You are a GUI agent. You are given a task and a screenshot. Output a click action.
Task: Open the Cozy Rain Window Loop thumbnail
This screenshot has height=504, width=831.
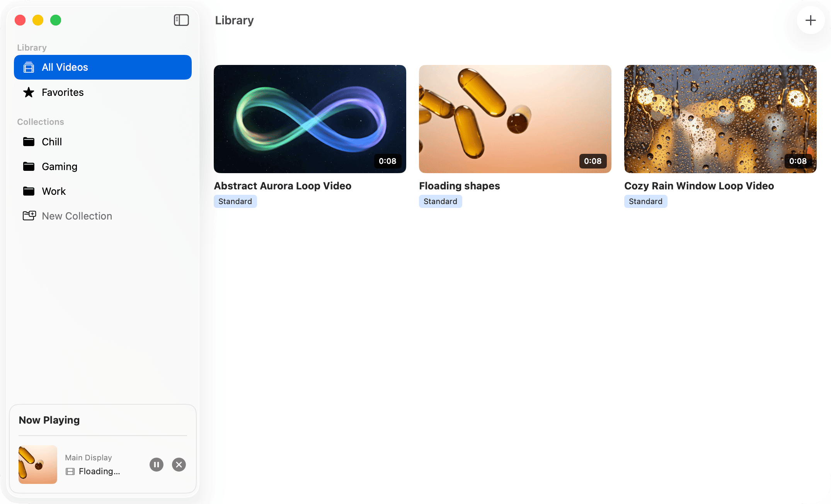(x=720, y=119)
